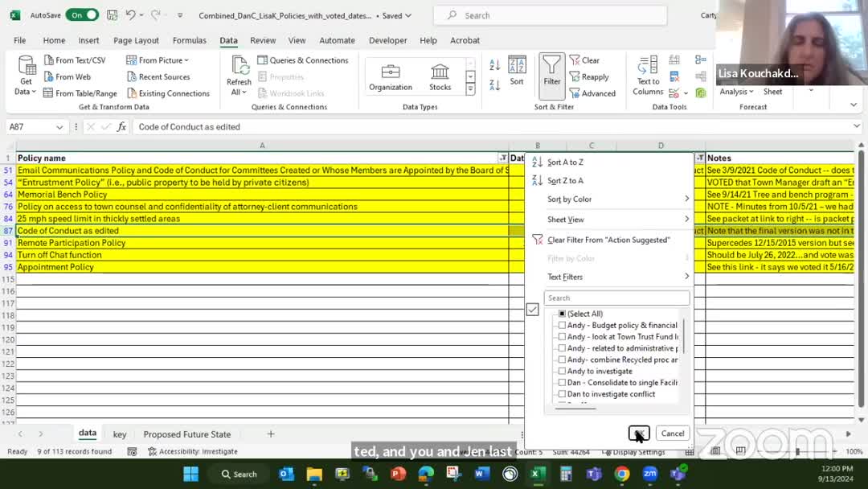Click in the formula bar text
This screenshot has width=868, height=489.
coord(190,127)
